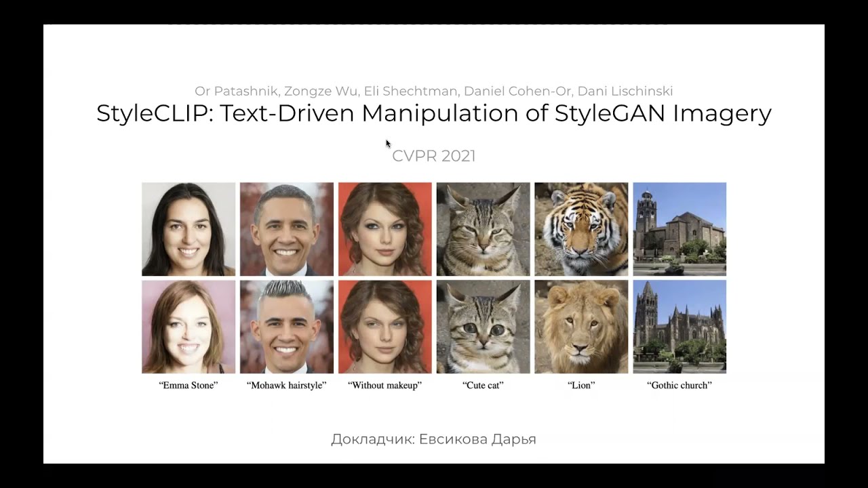Image resolution: width=868 pixels, height=488 pixels.
Task: Click the face image above "Mohawk hairstyle"
Action: (x=287, y=327)
